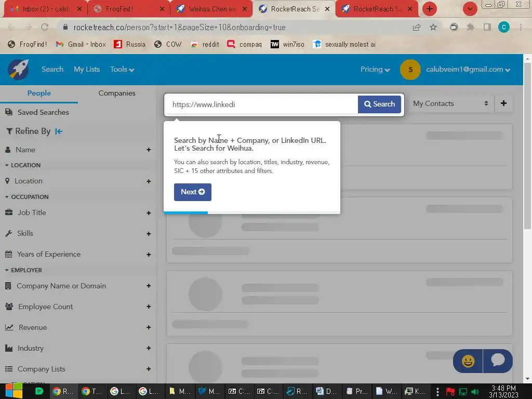Click the Industry factory icon
The height and width of the screenshot is (399, 532).
click(9, 348)
